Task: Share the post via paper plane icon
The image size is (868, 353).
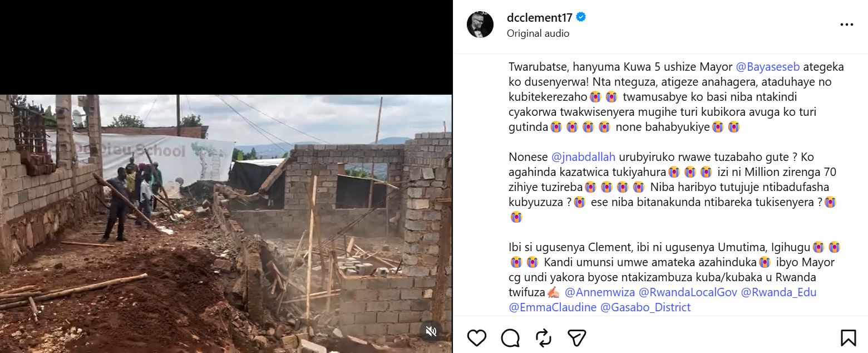Action: [576, 338]
